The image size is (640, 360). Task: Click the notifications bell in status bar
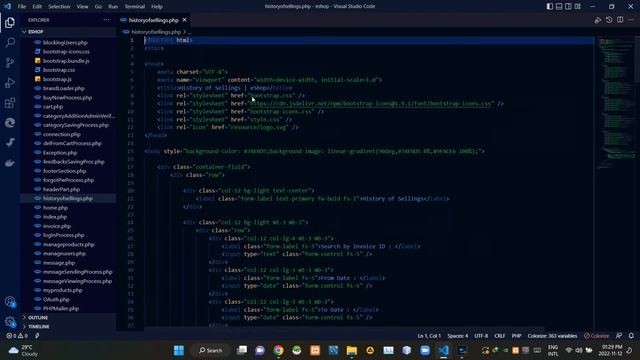click(631, 336)
